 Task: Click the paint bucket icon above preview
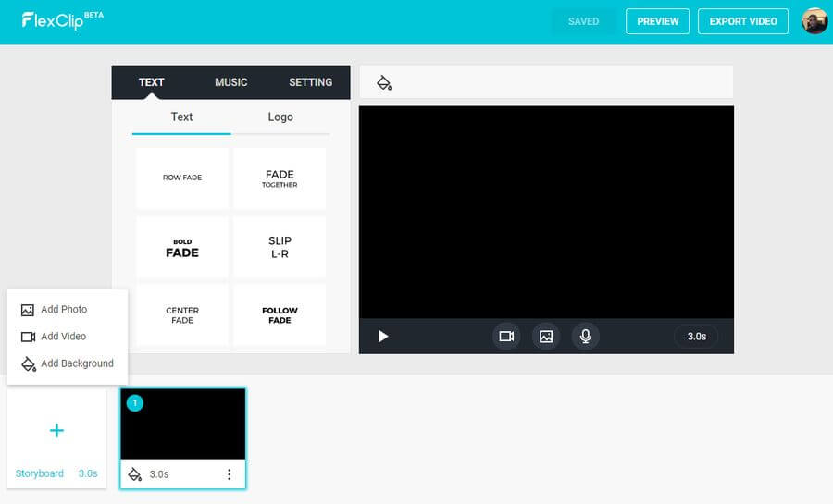pyautogui.click(x=384, y=83)
